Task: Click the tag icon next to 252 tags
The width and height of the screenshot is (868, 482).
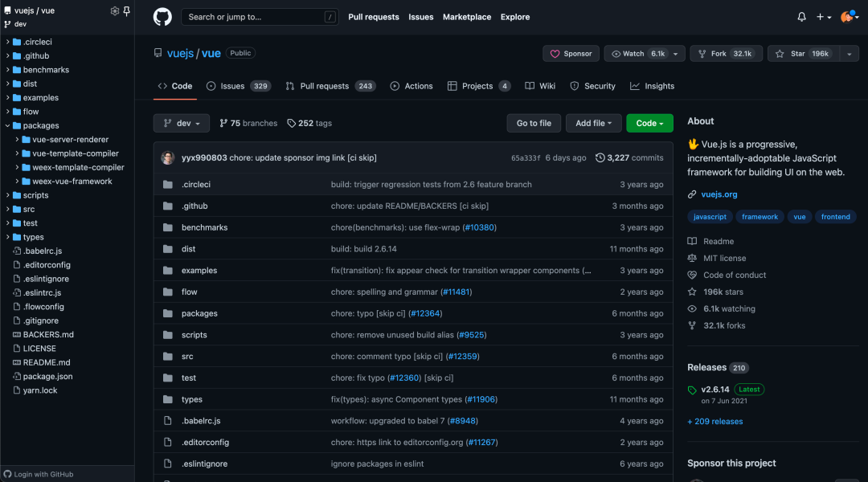Action: (x=291, y=124)
